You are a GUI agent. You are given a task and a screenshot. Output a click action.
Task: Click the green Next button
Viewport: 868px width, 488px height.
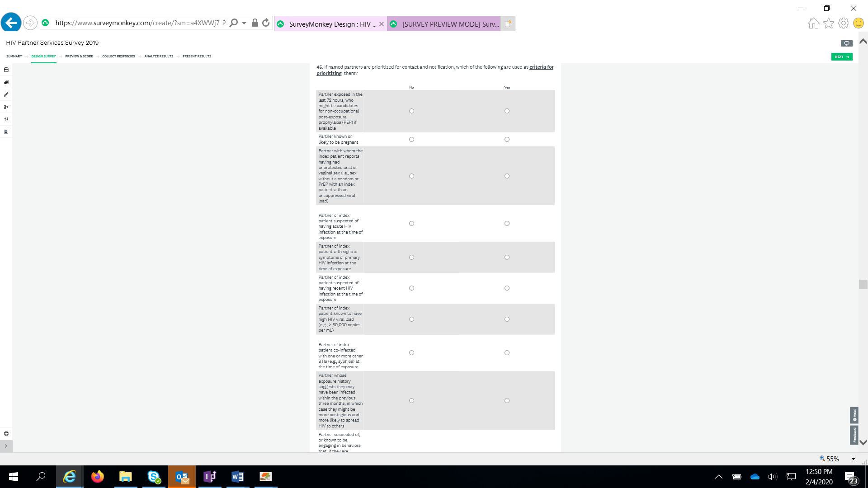tap(841, 57)
